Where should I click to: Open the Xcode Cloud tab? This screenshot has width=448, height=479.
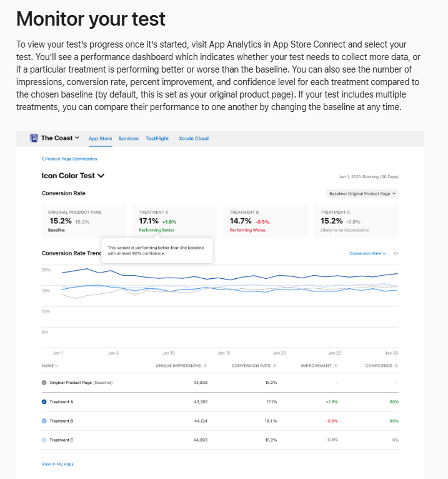(x=194, y=139)
